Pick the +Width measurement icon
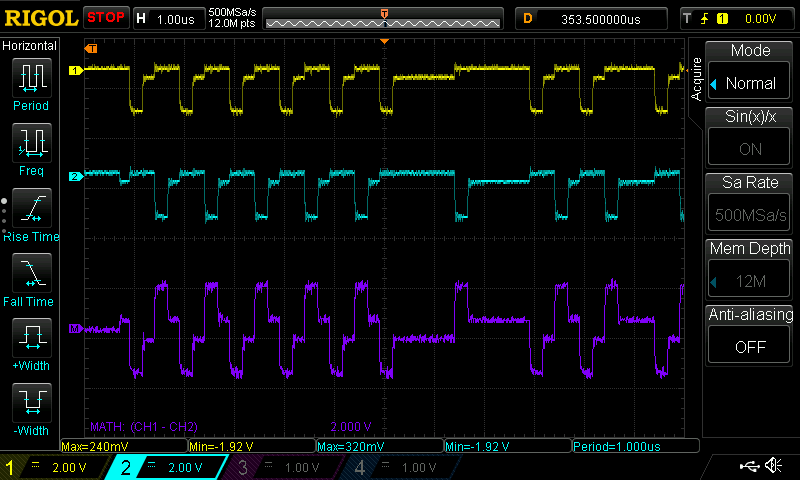Viewport: 800px width, 480px height. pos(31,338)
